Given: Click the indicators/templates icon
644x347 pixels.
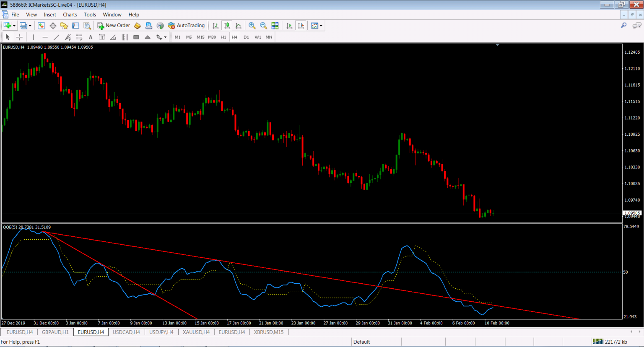Looking at the screenshot, I should (314, 26).
